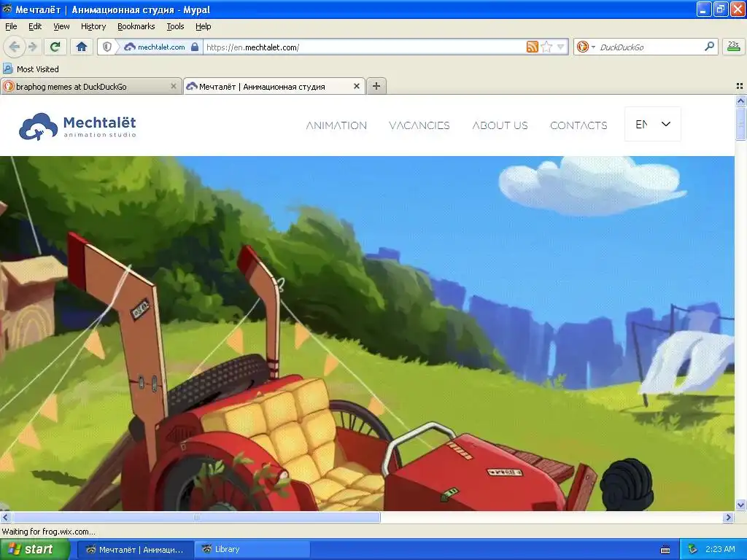Open the Bookmarks menu
This screenshot has width=747, height=560.
[x=136, y=26]
